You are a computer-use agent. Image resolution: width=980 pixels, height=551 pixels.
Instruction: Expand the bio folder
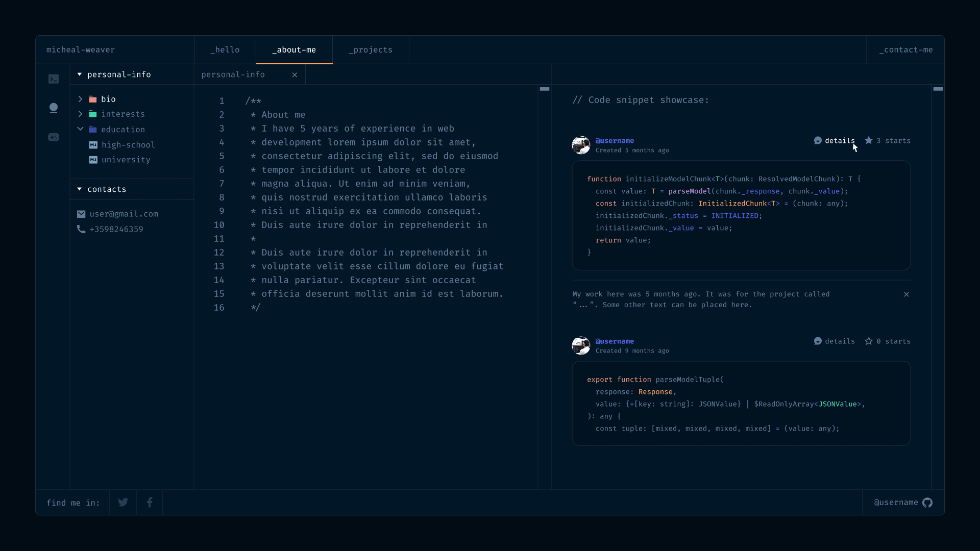tap(80, 99)
